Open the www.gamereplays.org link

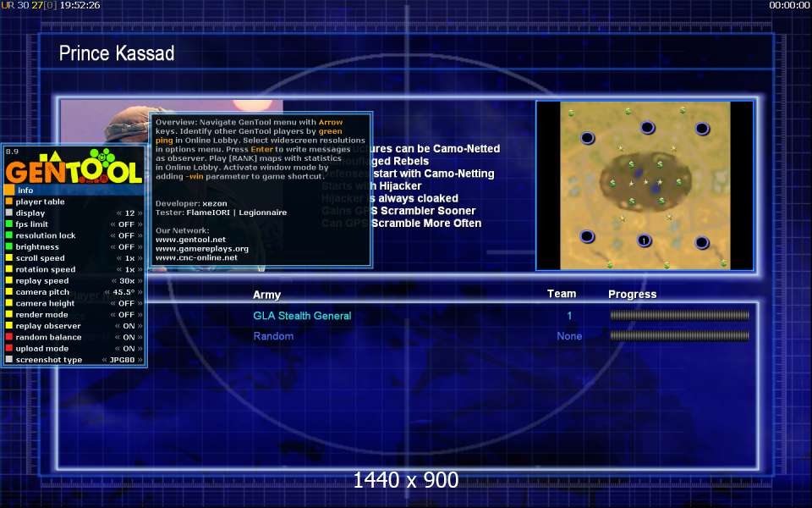[x=202, y=249]
